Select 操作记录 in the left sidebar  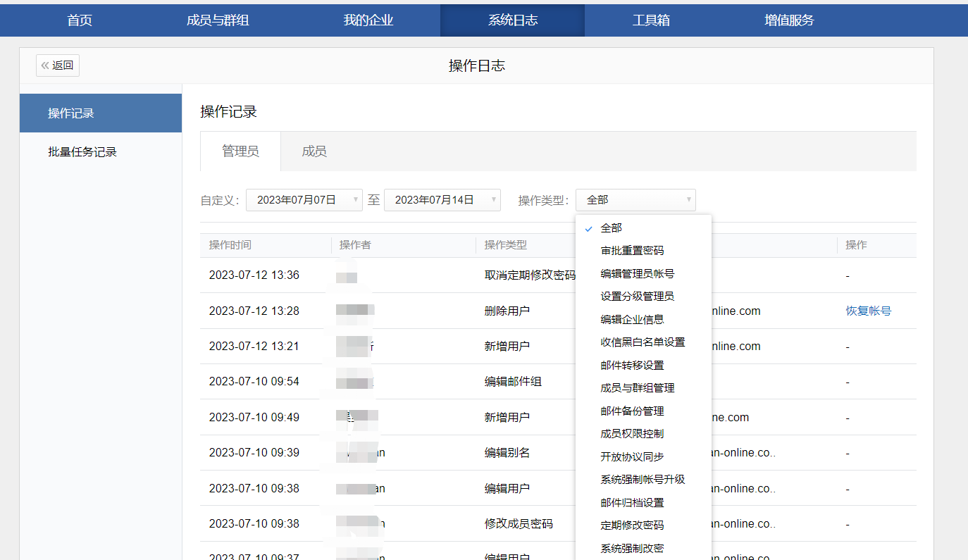pos(71,113)
